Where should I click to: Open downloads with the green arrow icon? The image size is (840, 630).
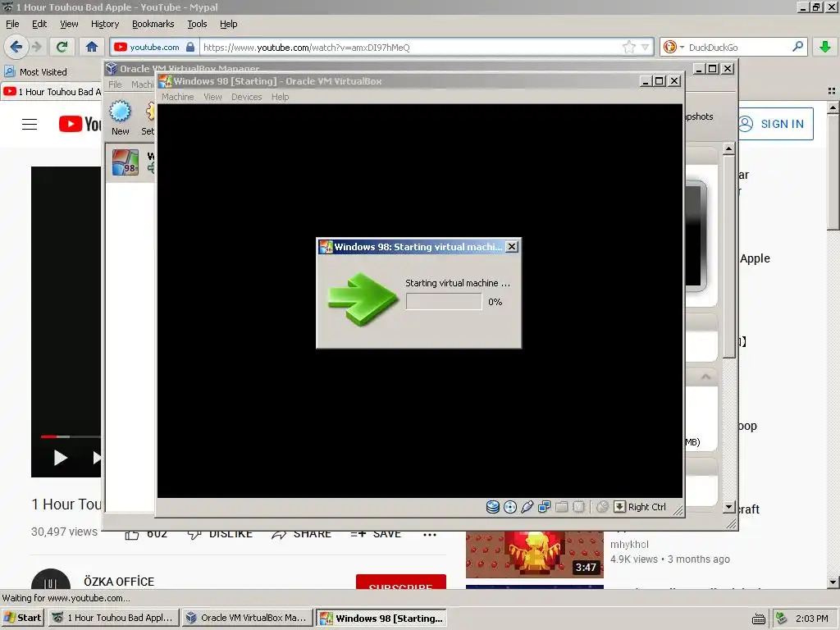pyautogui.click(x=825, y=47)
